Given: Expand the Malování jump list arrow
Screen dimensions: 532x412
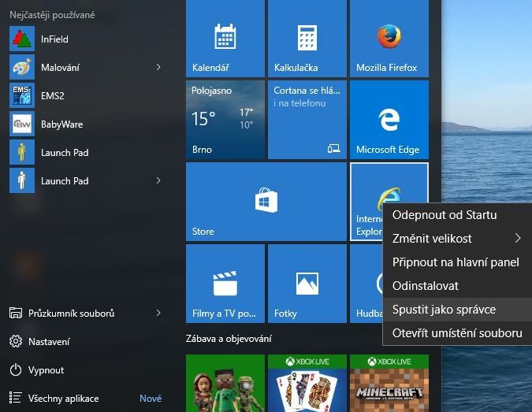Looking at the screenshot, I should [158, 67].
